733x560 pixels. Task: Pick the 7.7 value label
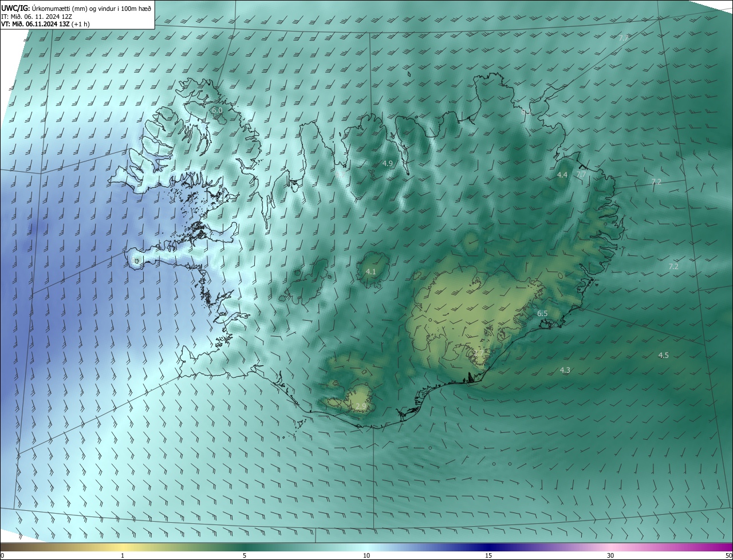coord(581,175)
